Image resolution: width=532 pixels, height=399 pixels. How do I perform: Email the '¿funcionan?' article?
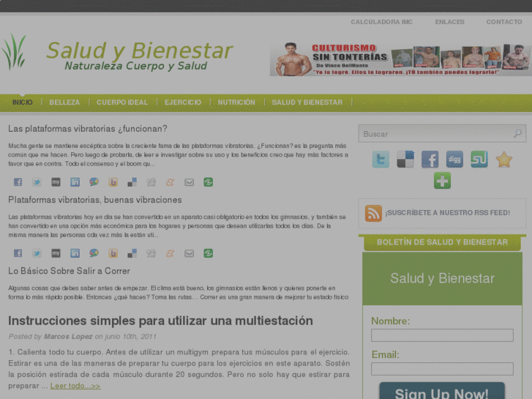click(189, 182)
